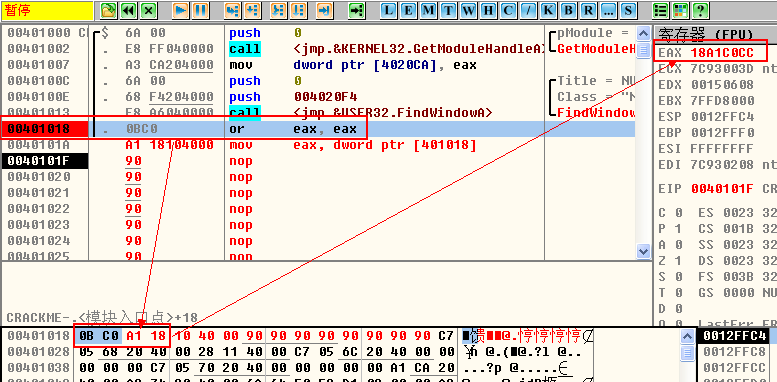The height and width of the screenshot is (382, 777).
Task: Show the call stack with the K button
Action: 548,10
